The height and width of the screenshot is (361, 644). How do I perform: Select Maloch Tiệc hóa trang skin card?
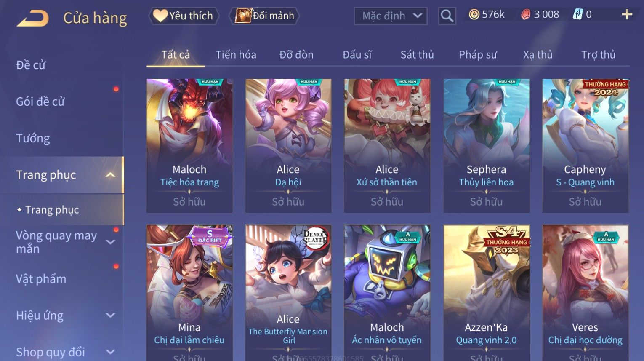[x=189, y=145]
